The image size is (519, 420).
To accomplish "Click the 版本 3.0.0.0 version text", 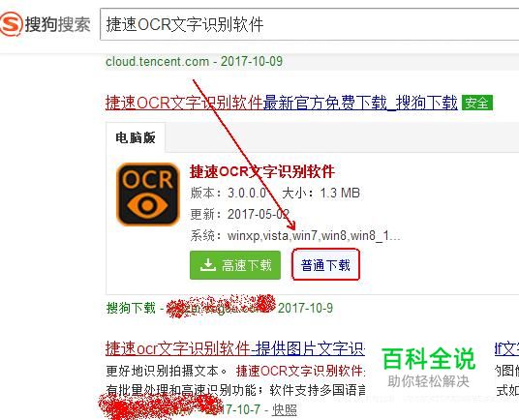I will coord(229,193).
